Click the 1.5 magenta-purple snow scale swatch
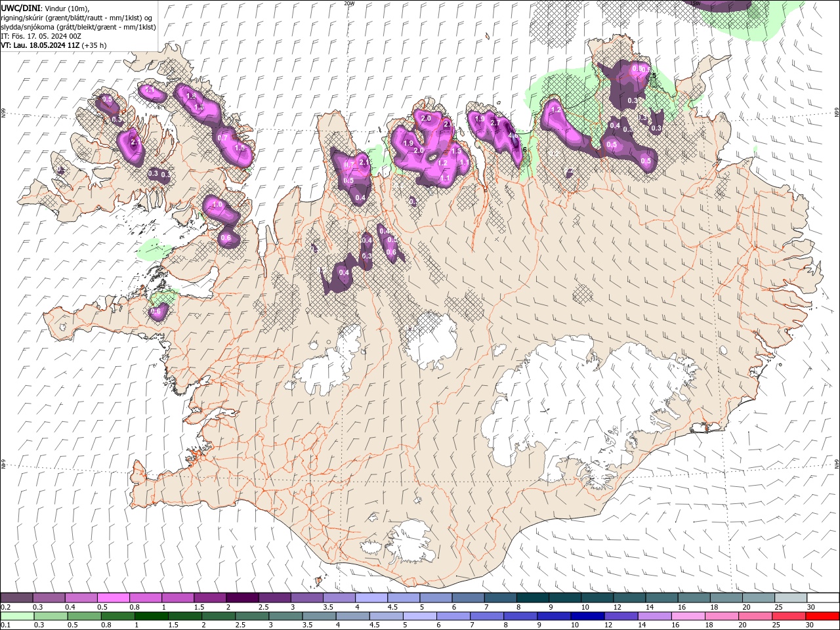840x630 pixels. [210, 597]
